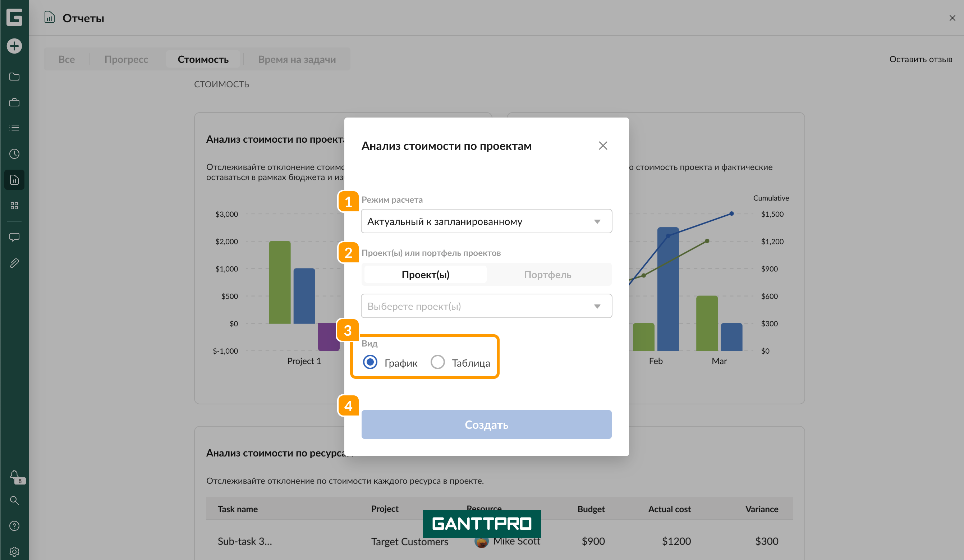Switch selector to Портфель option
The height and width of the screenshot is (560, 964).
tap(547, 275)
